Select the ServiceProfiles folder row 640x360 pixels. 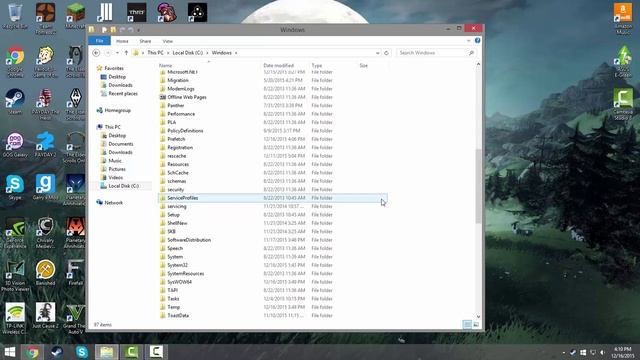click(x=272, y=198)
